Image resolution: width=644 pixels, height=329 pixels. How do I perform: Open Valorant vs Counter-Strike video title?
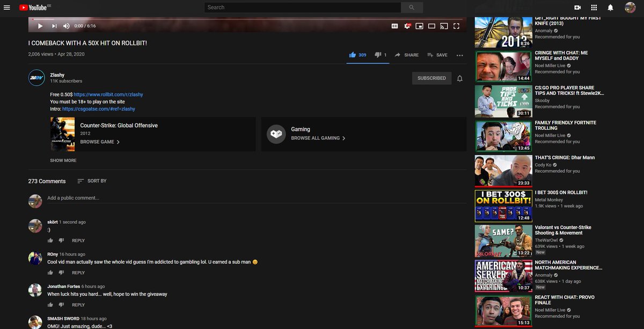(563, 230)
